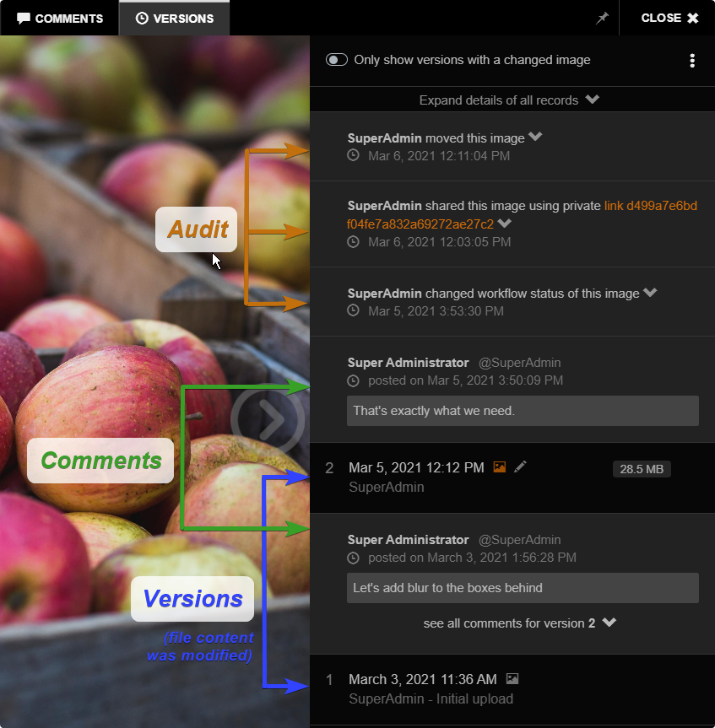The image size is (715, 728).
Task: Click the next image arrow on photo
Action: point(268,419)
